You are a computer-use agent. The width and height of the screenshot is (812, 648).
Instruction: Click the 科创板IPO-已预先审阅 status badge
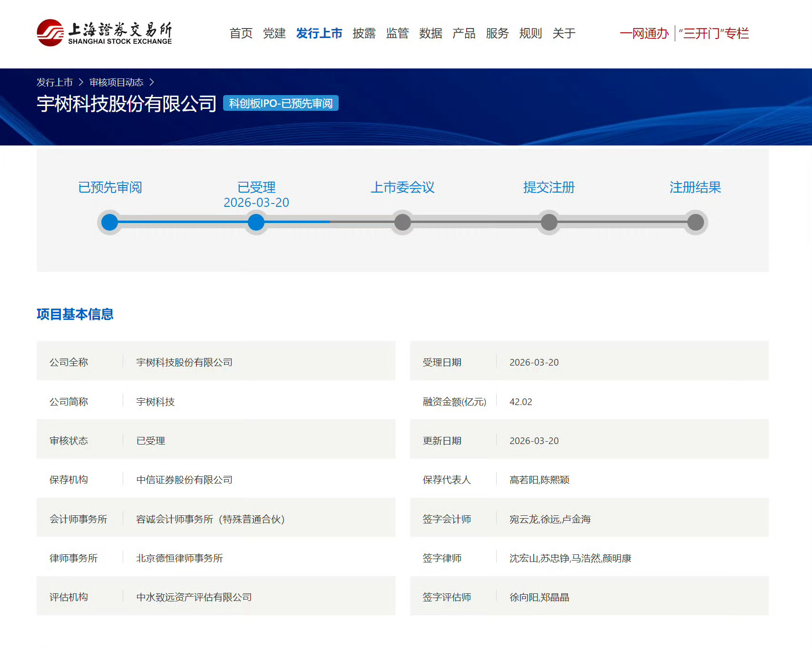click(281, 103)
